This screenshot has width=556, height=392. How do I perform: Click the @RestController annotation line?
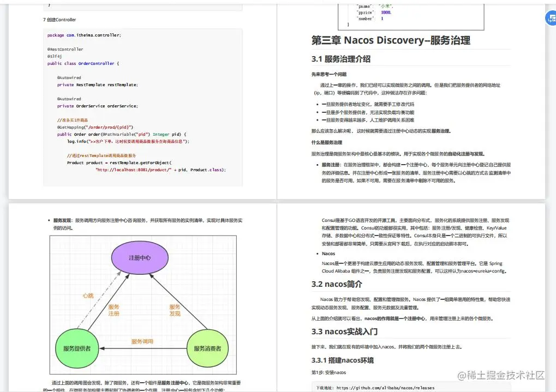point(65,49)
